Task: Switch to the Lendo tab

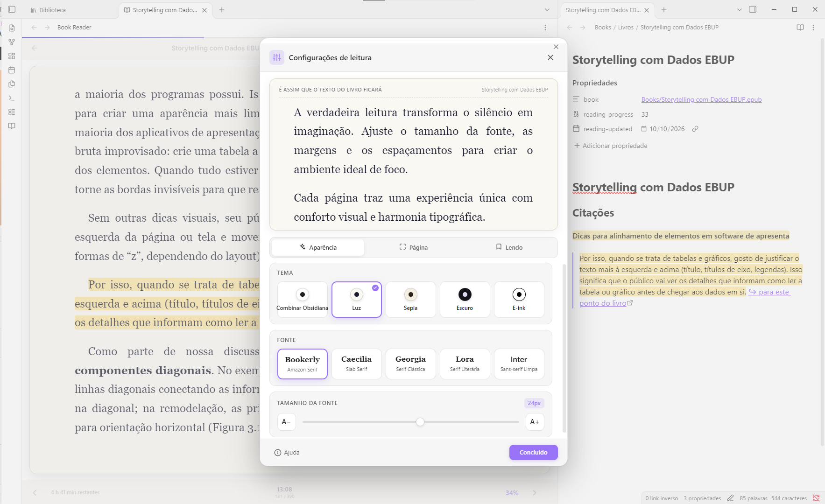Action: [509, 247]
